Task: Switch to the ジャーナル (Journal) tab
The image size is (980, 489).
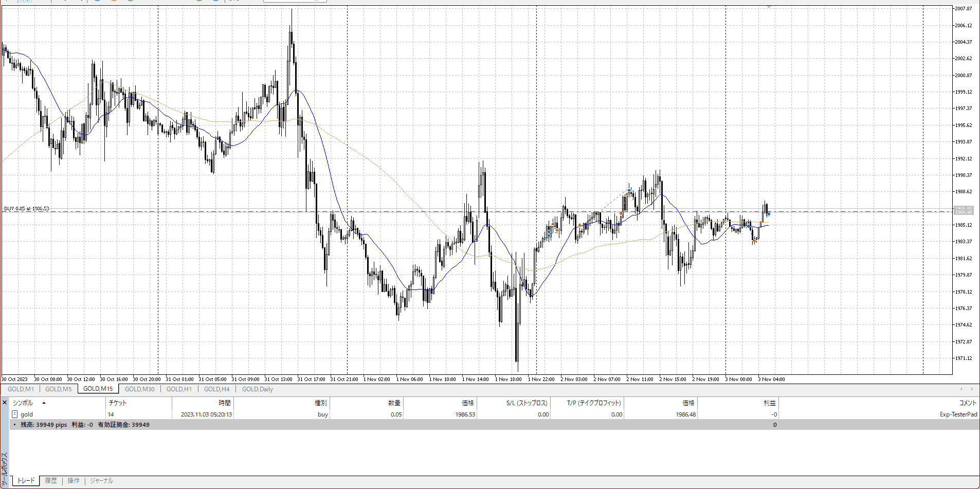Action: 101,481
